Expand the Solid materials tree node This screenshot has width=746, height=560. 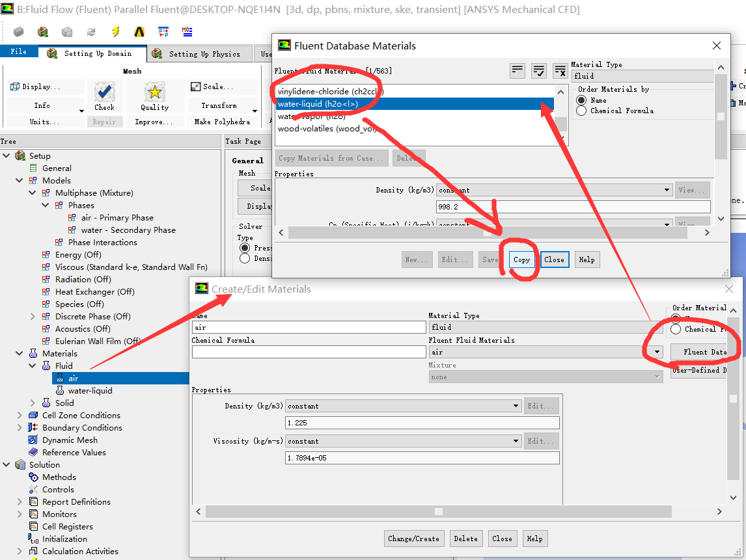pyautogui.click(x=33, y=403)
